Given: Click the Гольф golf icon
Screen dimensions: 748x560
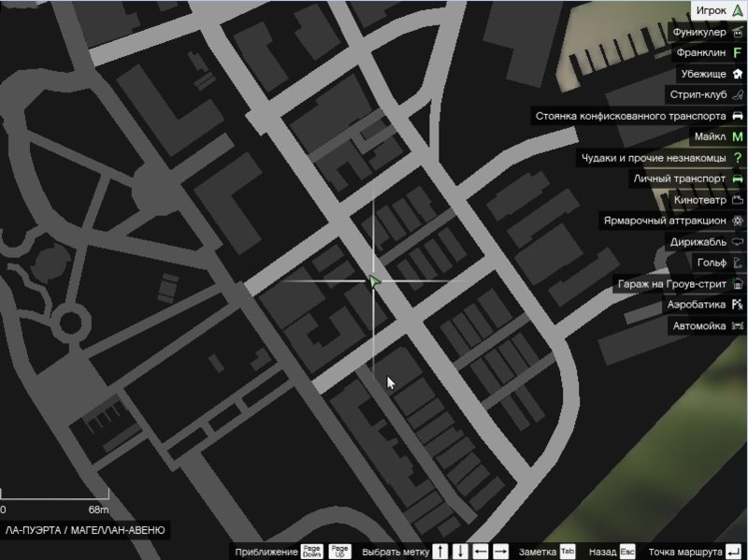Looking at the screenshot, I should point(738,263).
